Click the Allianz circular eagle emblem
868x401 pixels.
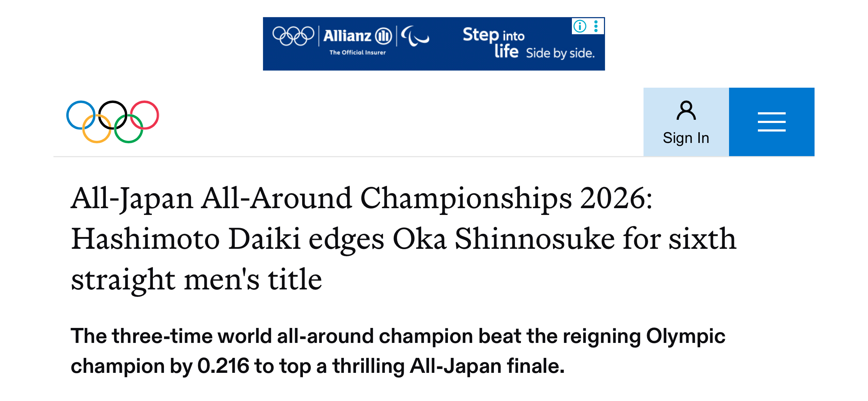coord(383,36)
